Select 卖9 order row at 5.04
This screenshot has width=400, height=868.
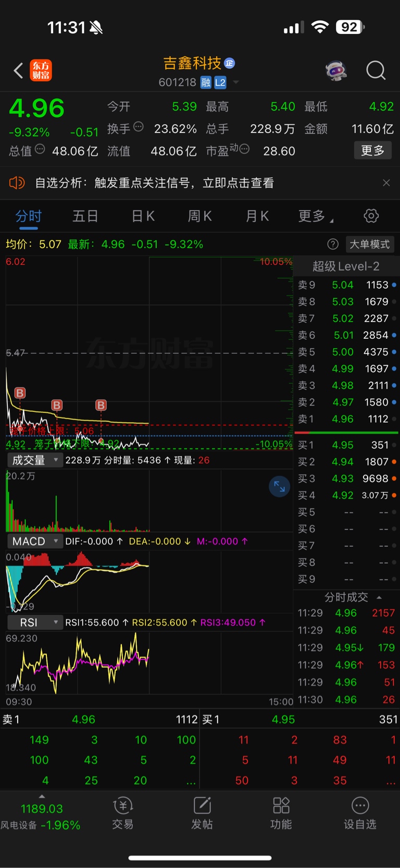tap(346, 285)
